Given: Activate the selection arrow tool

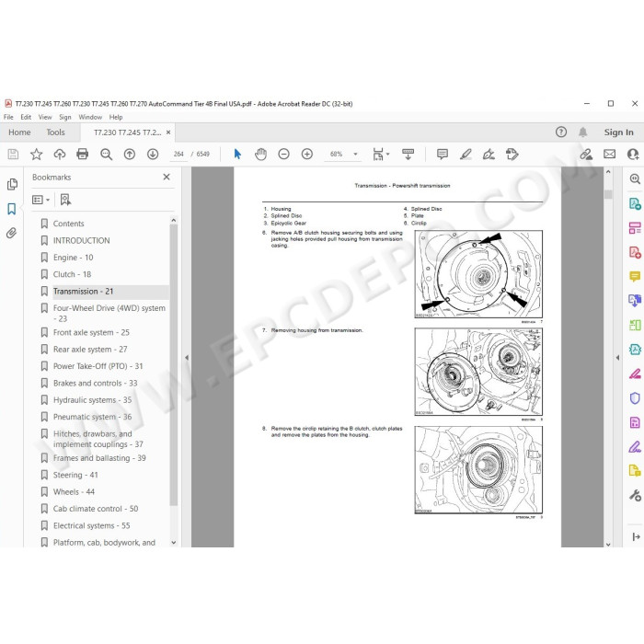Looking at the screenshot, I should (237, 154).
